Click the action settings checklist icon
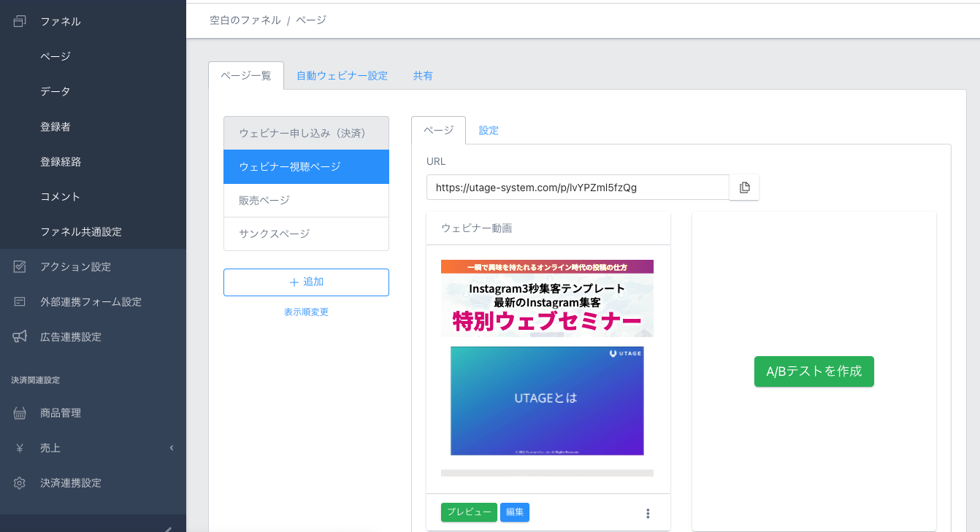 click(x=20, y=267)
